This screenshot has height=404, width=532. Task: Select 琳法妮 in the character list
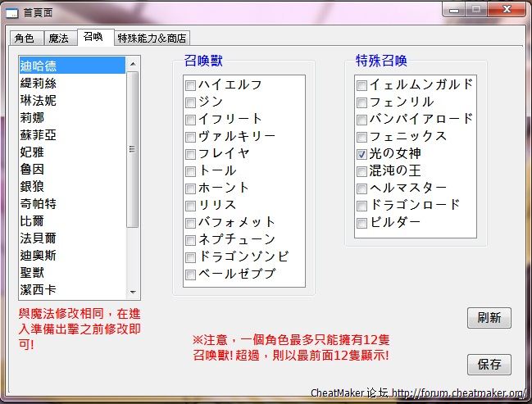39,100
